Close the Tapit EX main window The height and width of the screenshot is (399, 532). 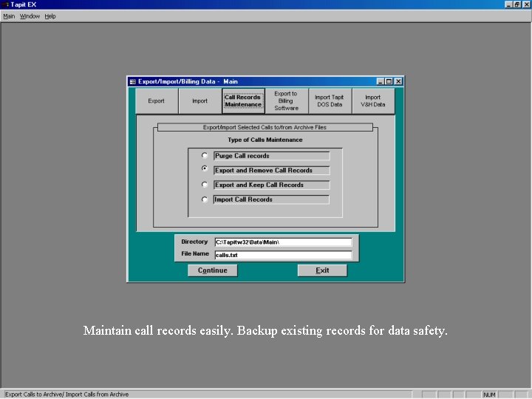point(526,4)
